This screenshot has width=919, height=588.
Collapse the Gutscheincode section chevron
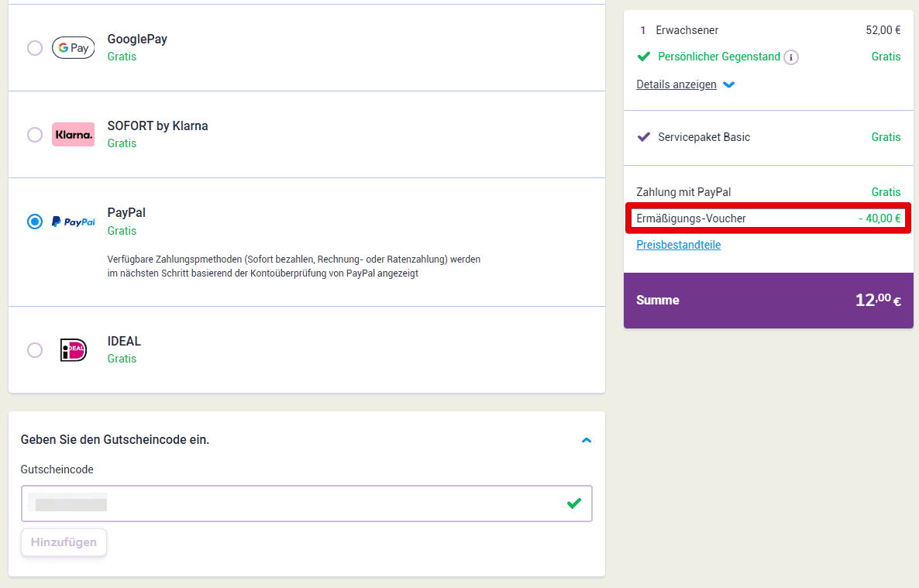click(587, 440)
